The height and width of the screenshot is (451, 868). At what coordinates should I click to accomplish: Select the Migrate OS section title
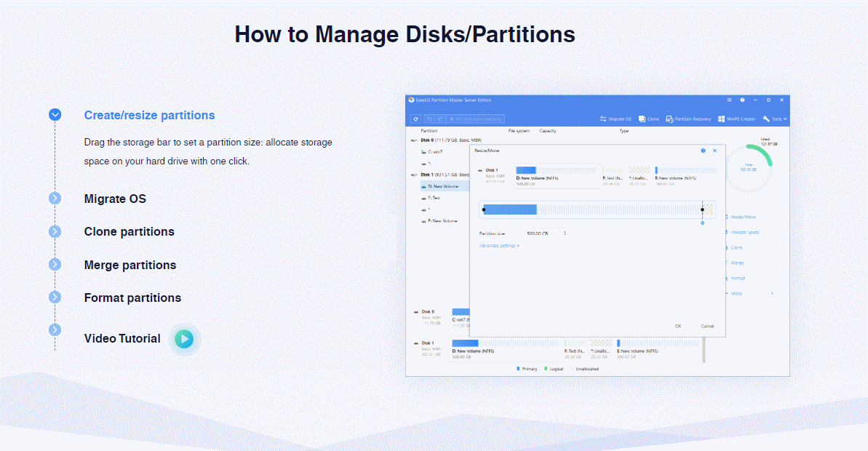[x=115, y=199]
